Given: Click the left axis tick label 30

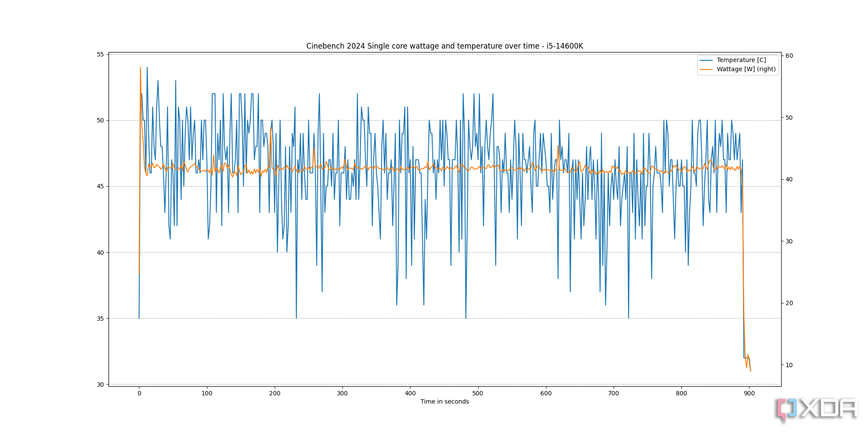Looking at the screenshot, I should (100, 384).
